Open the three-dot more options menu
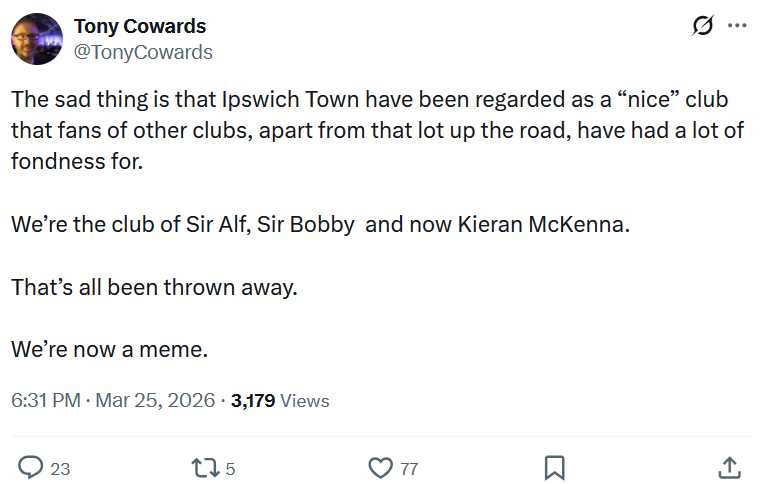This screenshot has width=761, height=484. point(737,25)
